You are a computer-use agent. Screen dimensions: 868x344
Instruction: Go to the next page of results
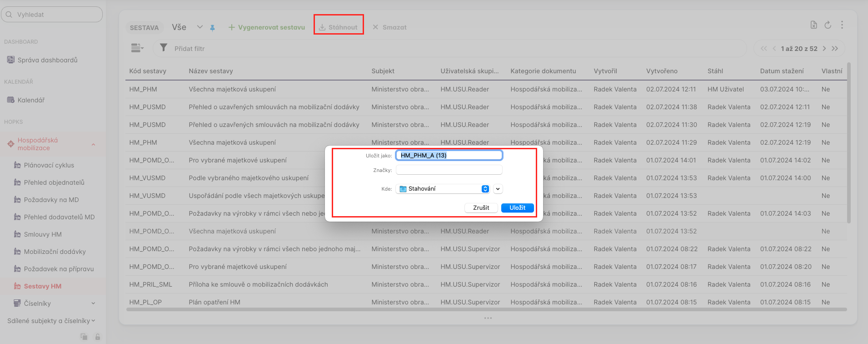pos(824,48)
